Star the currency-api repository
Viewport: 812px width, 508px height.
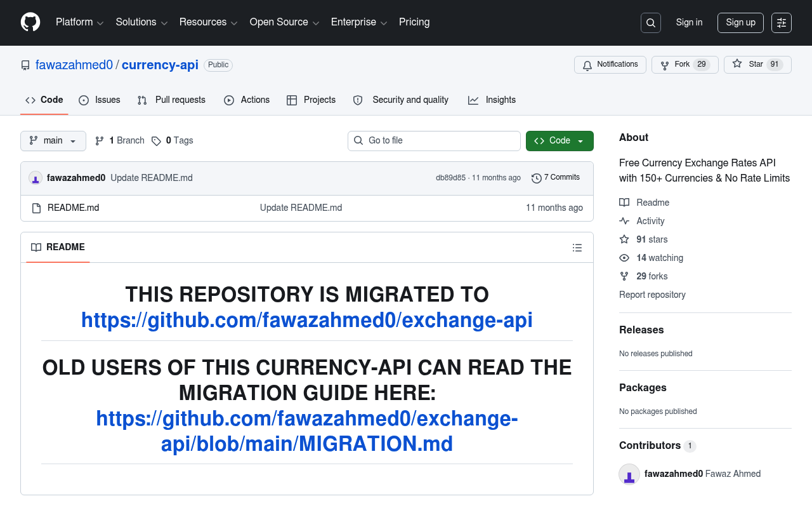point(757,65)
